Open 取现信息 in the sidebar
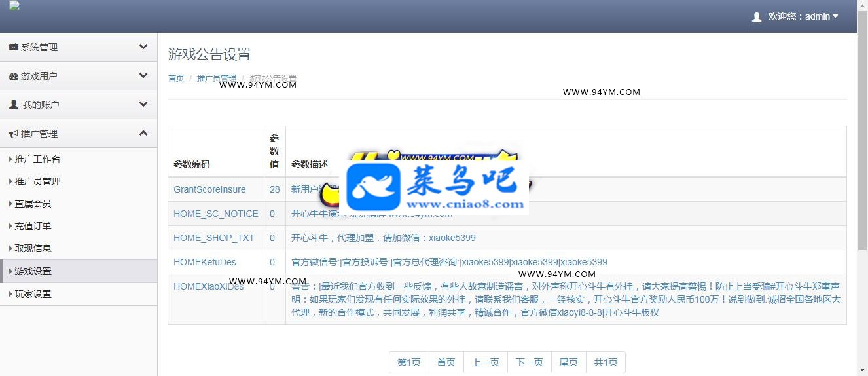This screenshot has width=868, height=376. pyautogui.click(x=79, y=248)
